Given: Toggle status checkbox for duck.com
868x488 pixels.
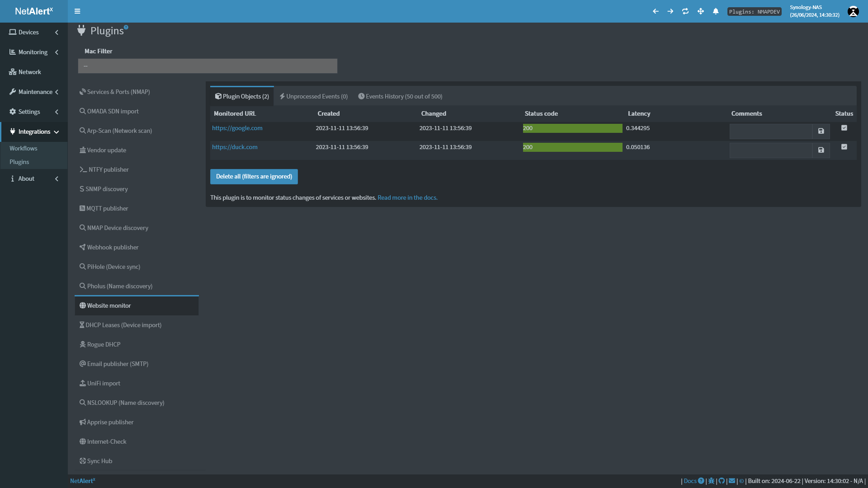Looking at the screenshot, I should 844,147.
